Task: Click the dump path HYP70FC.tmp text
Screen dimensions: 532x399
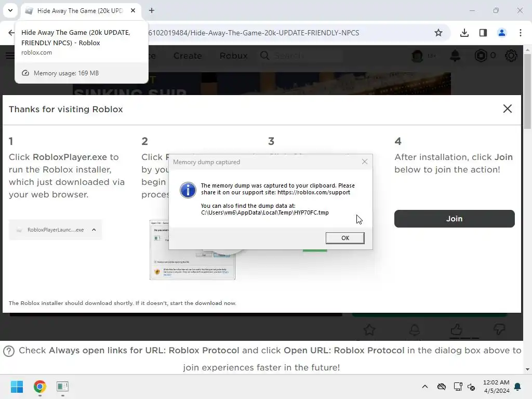Action: (264, 212)
